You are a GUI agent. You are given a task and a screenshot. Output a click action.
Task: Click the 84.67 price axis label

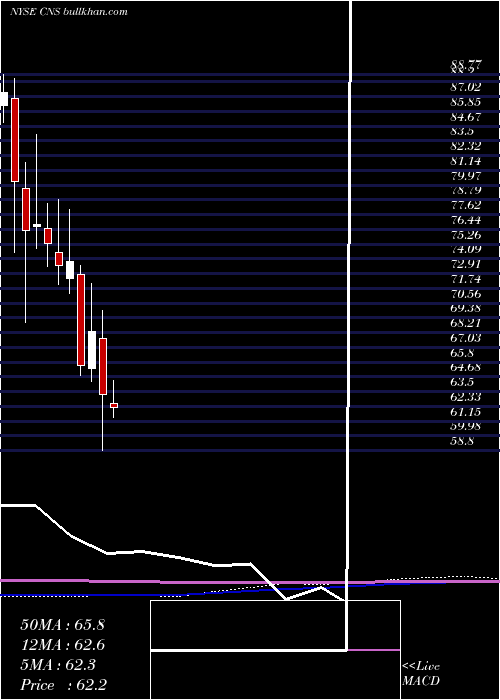point(466,117)
